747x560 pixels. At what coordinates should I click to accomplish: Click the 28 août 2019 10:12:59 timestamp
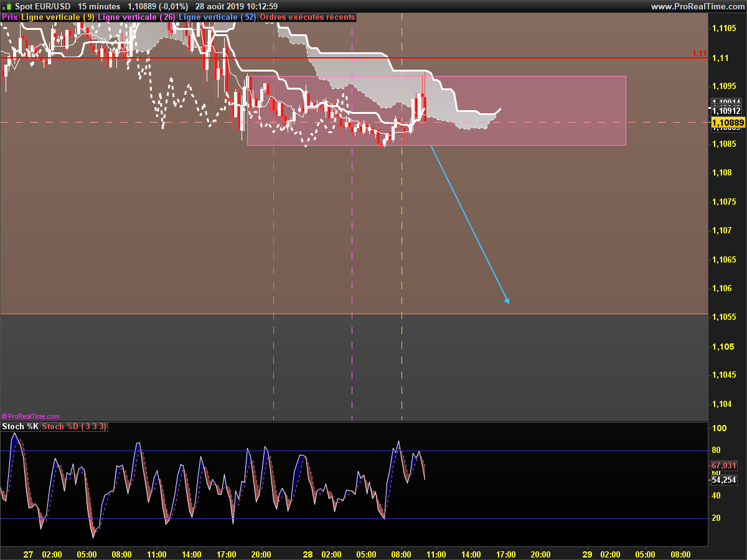coord(237,6)
